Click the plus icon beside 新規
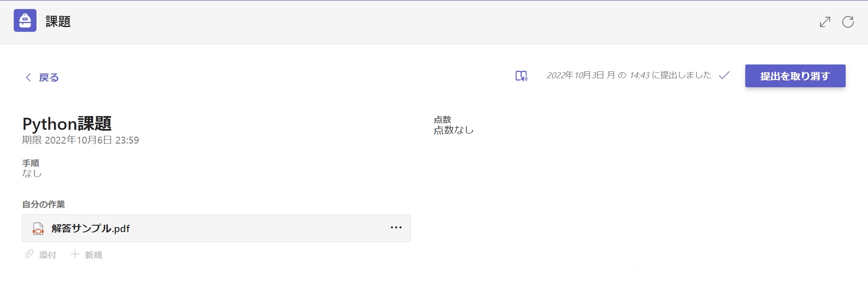 tap(75, 254)
